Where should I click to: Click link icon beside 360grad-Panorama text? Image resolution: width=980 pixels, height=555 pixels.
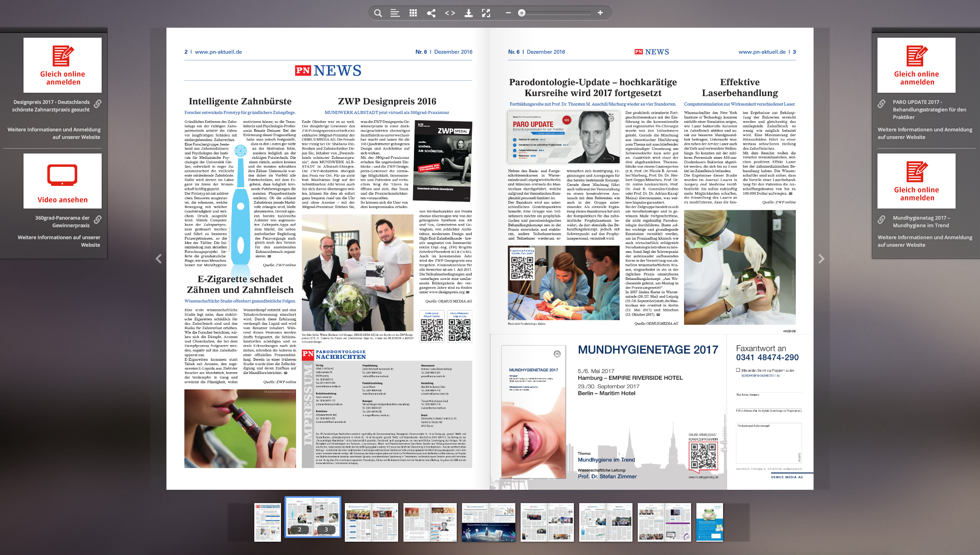pyautogui.click(x=98, y=220)
